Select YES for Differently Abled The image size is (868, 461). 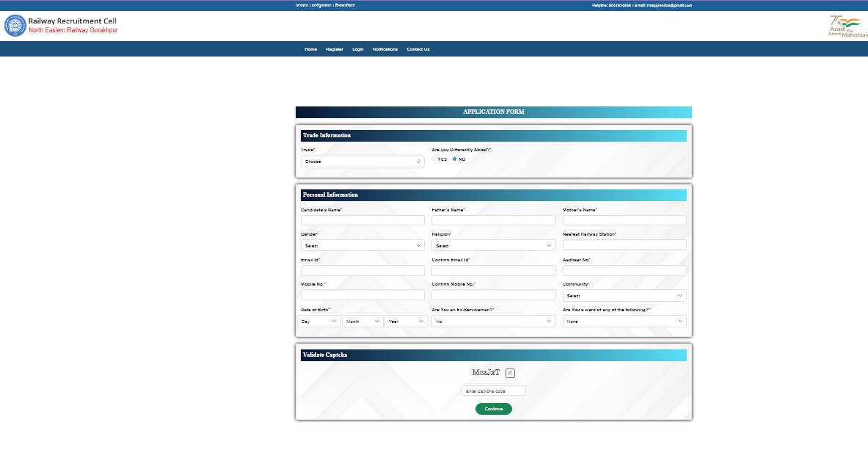434,159
